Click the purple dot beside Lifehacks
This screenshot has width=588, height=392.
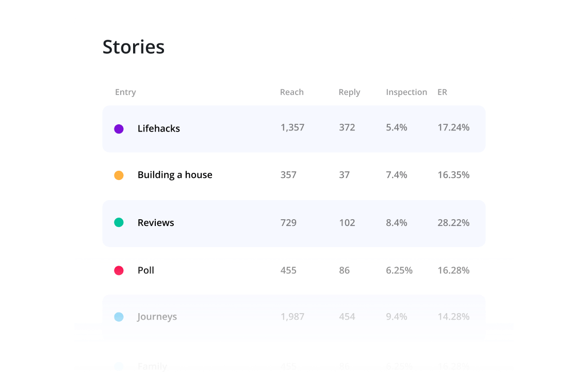(x=119, y=128)
